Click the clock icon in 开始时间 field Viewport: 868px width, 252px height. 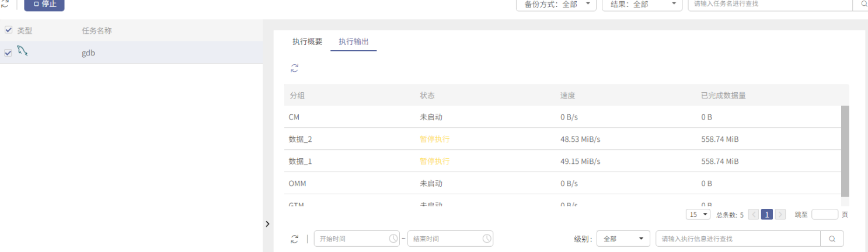(x=393, y=239)
